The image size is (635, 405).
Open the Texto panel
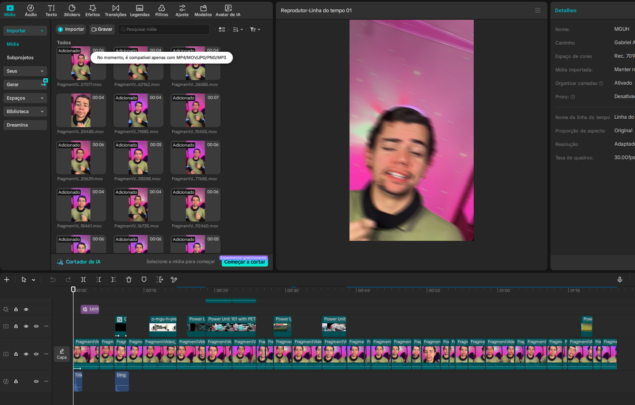tap(51, 11)
